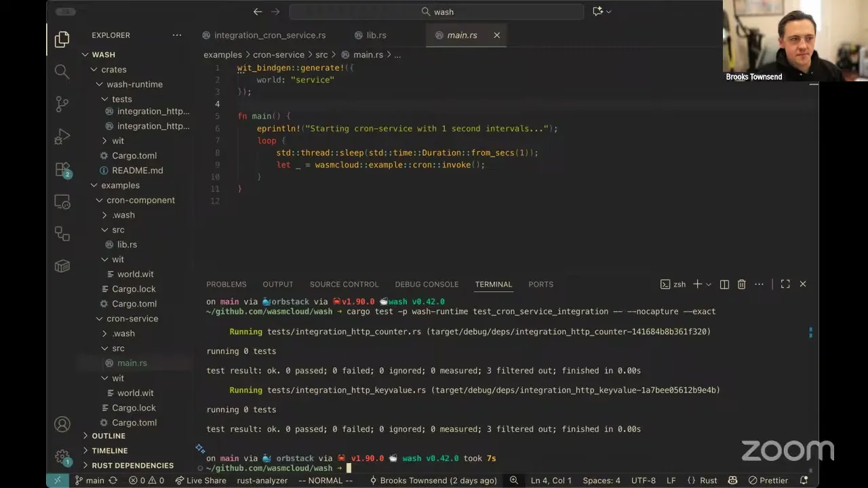Open the Run and Debug view icon
Viewport: 868px width, 488px height.
[x=62, y=136]
